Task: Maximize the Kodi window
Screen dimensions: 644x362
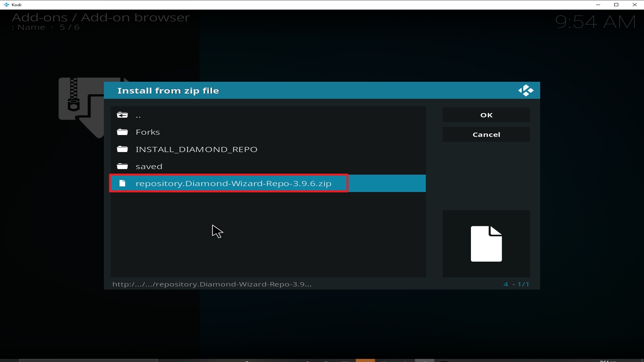Action: tap(616, 5)
